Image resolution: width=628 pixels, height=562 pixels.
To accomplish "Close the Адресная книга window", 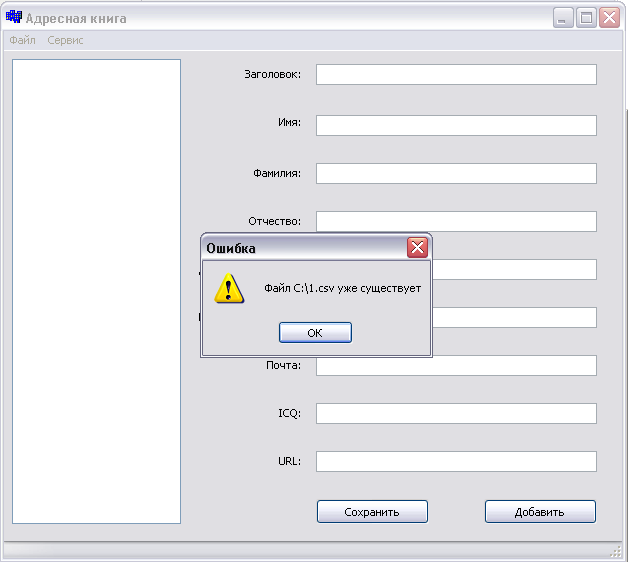I will pos(609,18).
